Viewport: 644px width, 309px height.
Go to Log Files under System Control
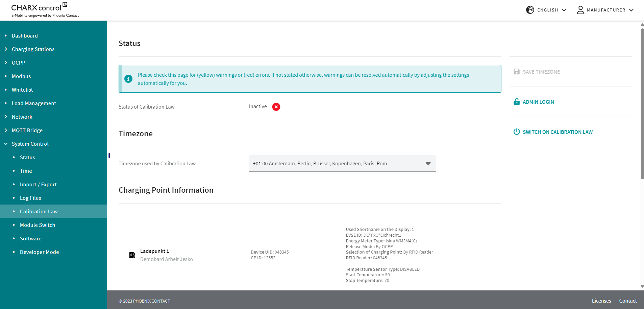[30, 198]
